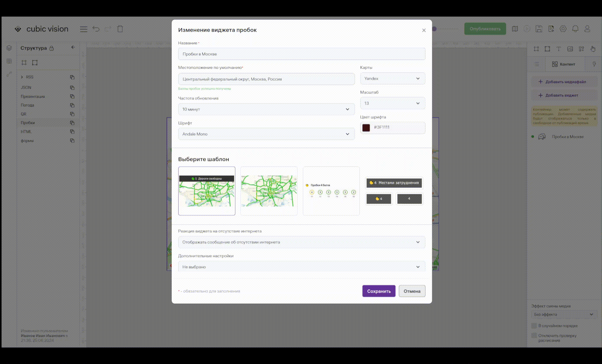
Task: Open the Карты Yandex dropdown
Action: [x=392, y=79]
